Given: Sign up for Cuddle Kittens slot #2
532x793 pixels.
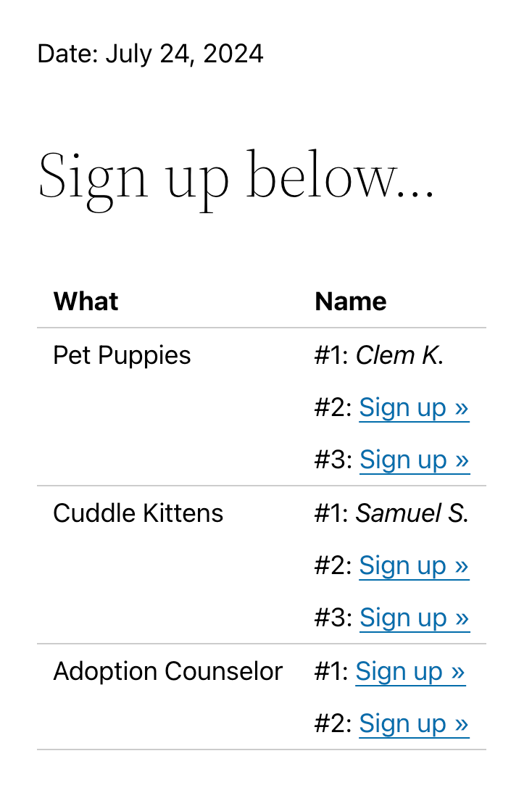Looking at the screenshot, I should 414,565.
